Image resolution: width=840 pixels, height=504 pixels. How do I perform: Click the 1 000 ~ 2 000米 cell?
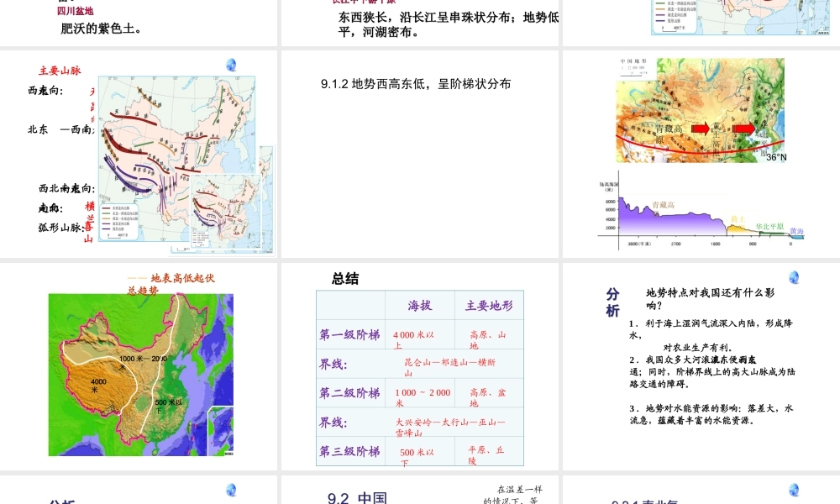(423, 397)
